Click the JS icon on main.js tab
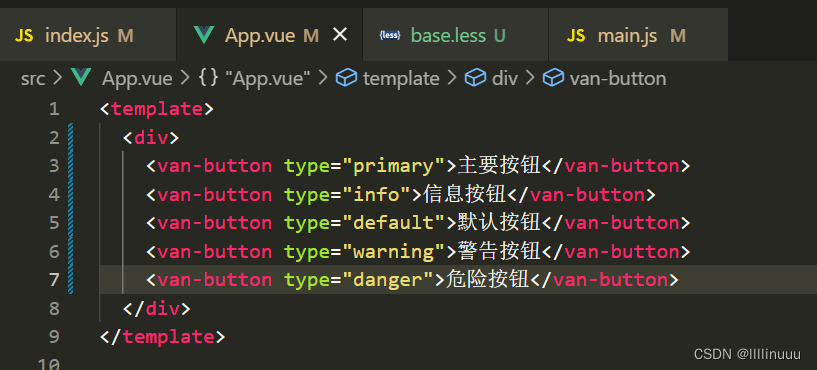The height and width of the screenshot is (370, 817). 576,36
